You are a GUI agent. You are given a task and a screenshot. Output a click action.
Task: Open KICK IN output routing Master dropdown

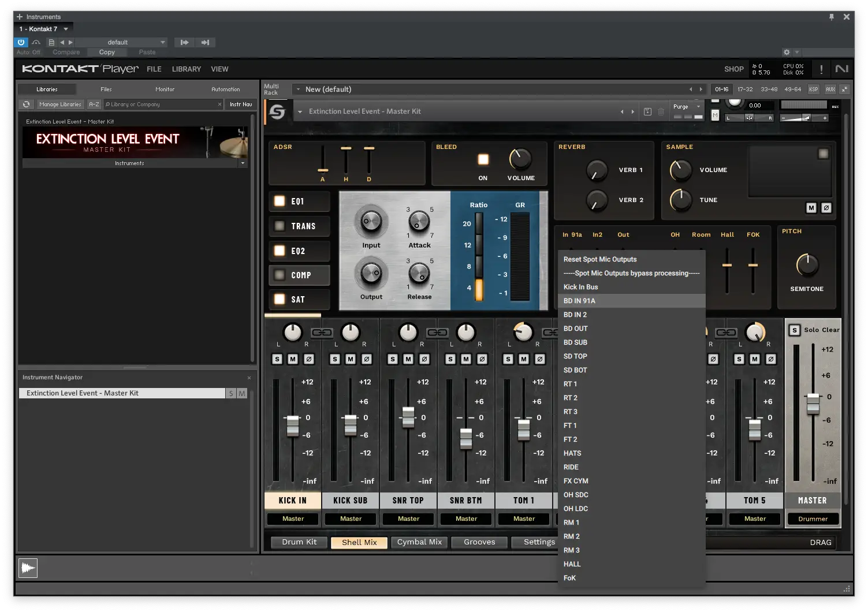pyautogui.click(x=293, y=519)
